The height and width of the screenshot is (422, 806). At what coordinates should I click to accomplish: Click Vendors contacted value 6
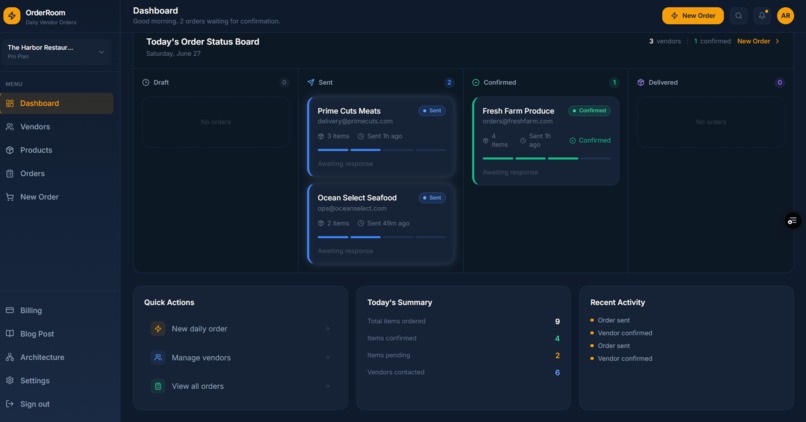[x=557, y=372]
